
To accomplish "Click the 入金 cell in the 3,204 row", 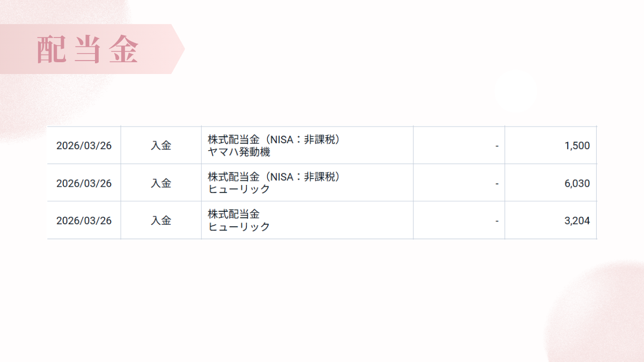I will click(x=161, y=220).
